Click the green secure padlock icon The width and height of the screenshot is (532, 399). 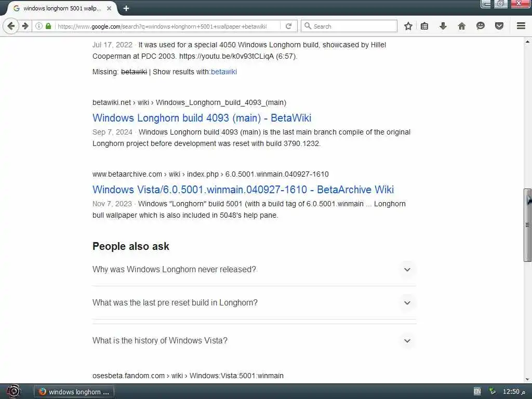(x=48, y=26)
